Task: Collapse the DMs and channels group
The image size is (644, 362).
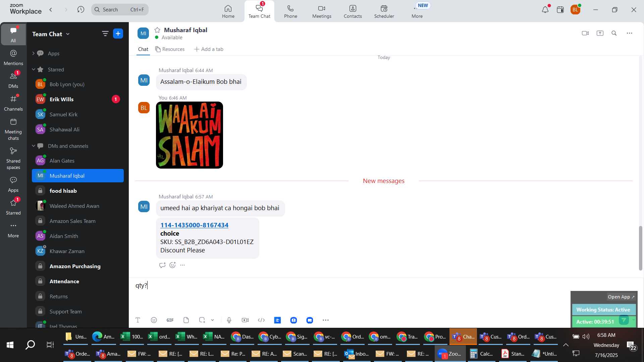Action: tap(33, 146)
